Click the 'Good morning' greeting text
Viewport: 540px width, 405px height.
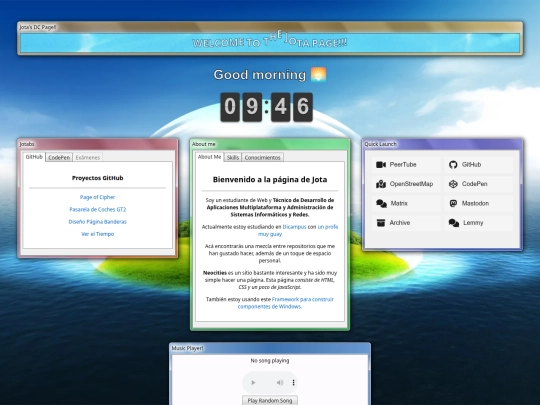260,75
